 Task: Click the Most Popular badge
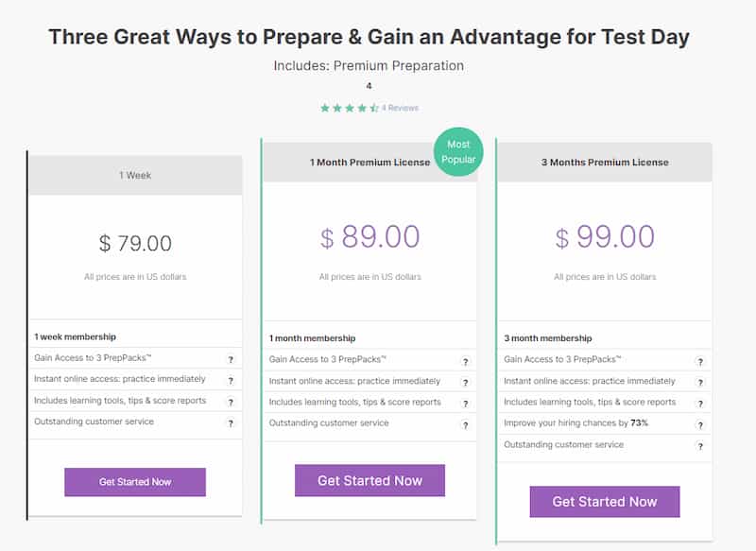point(459,151)
